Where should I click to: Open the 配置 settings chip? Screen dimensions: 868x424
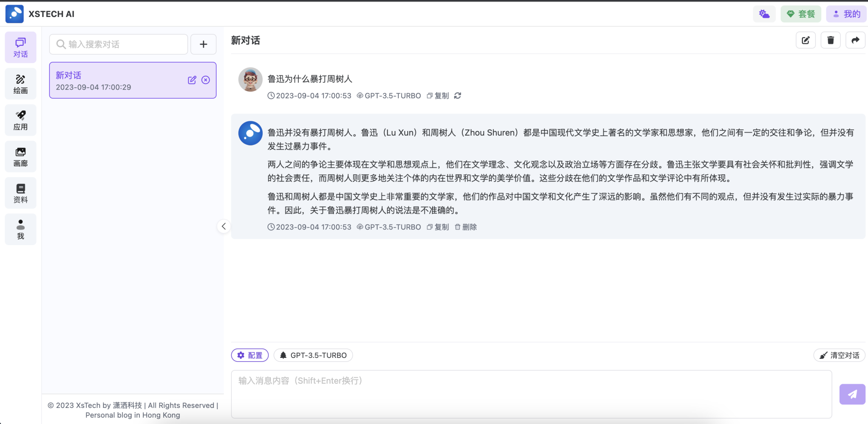pyautogui.click(x=250, y=355)
